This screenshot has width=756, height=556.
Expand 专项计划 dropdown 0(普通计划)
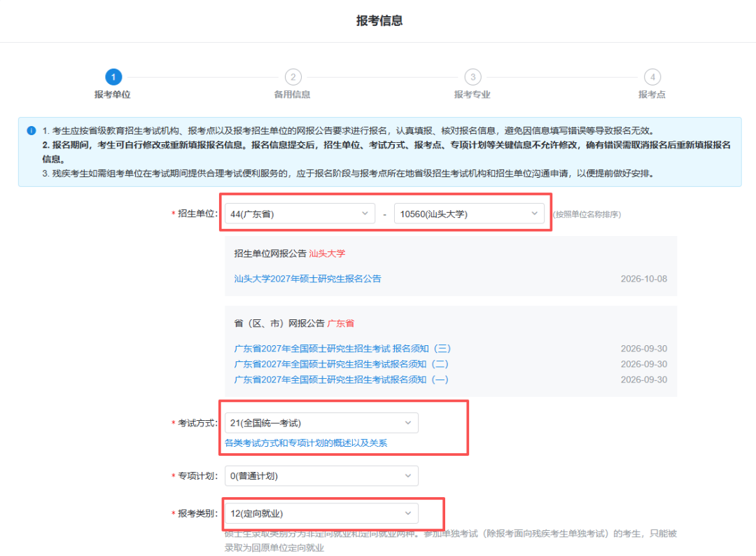[x=321, y=476]
